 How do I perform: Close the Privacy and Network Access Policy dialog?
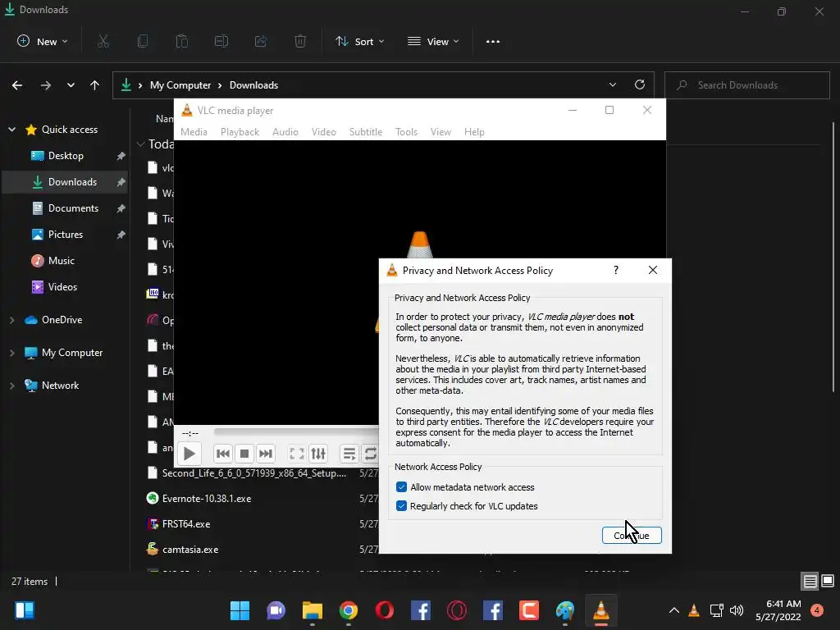(x=652, y=270)
